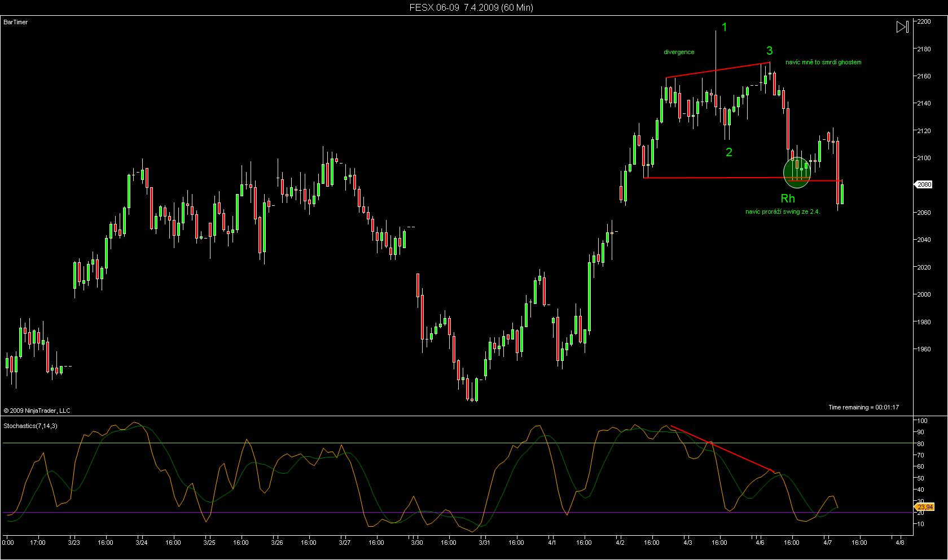Click the 4/1 date on time axis
This screenshot has height=560, width=948.
(x=552, y=543)
